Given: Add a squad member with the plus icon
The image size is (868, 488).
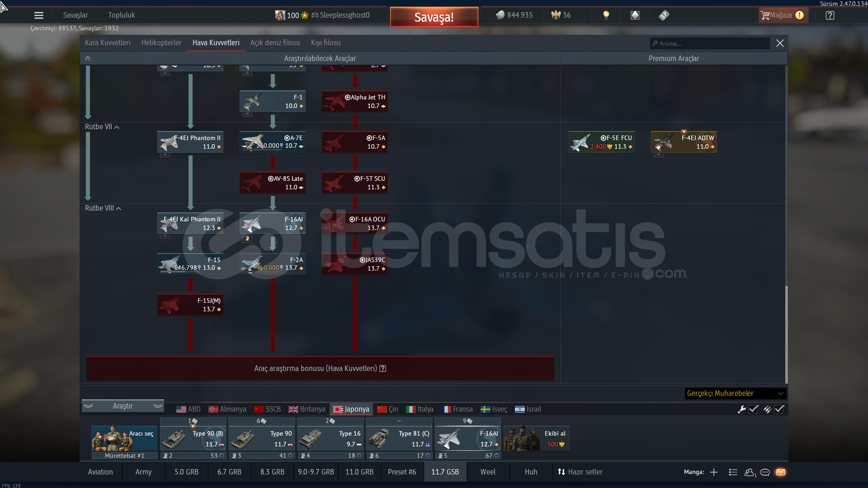Looking at the screenshot, I should [714, 472].
